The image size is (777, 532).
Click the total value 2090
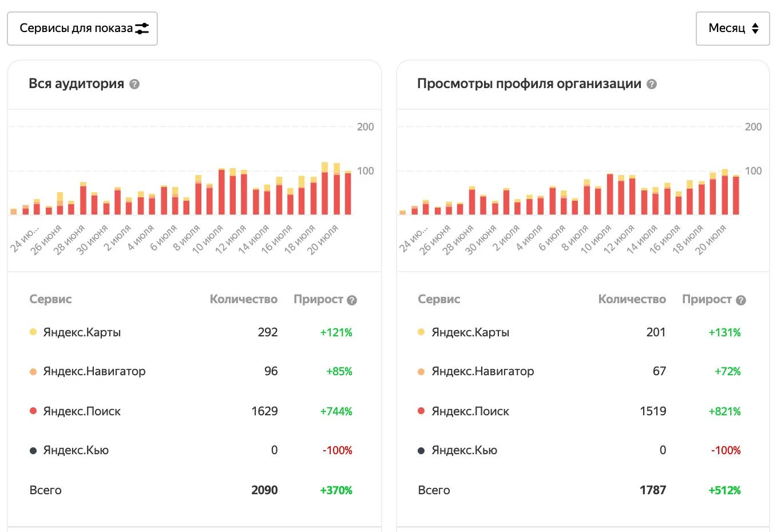[x=264, y=490]
